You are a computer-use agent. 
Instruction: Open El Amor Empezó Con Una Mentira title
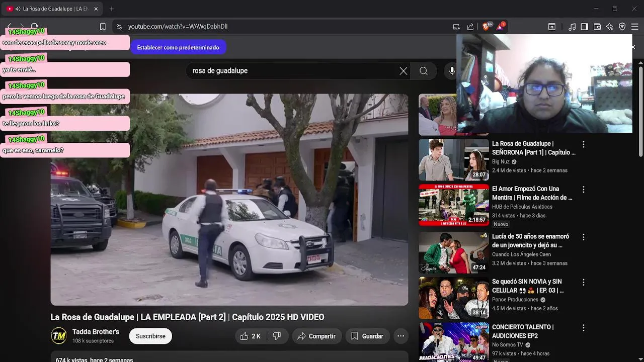(532, 193)
